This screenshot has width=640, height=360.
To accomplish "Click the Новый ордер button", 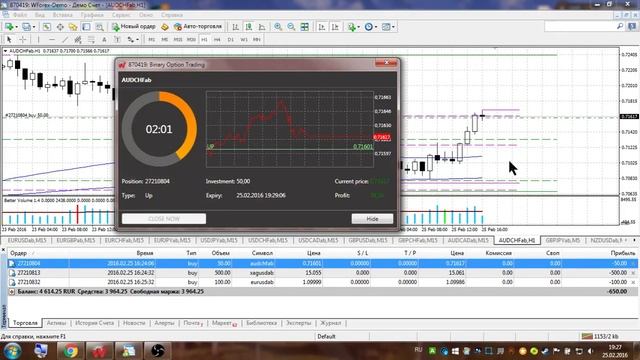I will (x=133, y=27).
